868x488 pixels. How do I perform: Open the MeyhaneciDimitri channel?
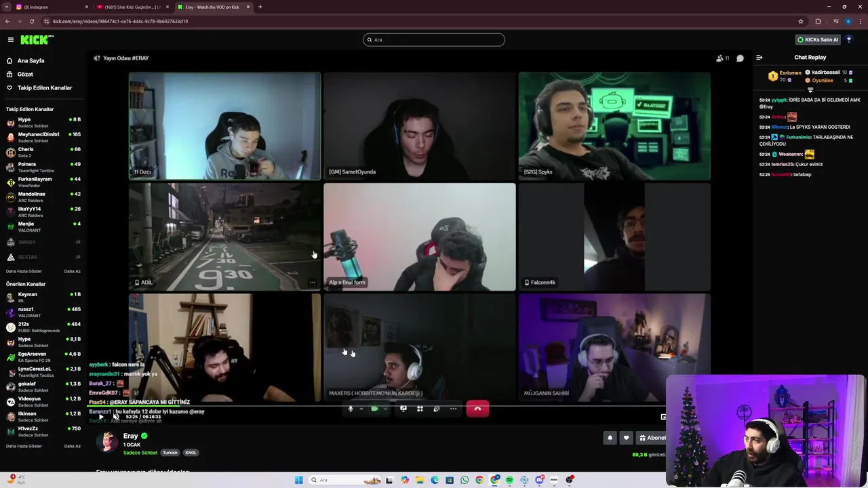[43, 137]
